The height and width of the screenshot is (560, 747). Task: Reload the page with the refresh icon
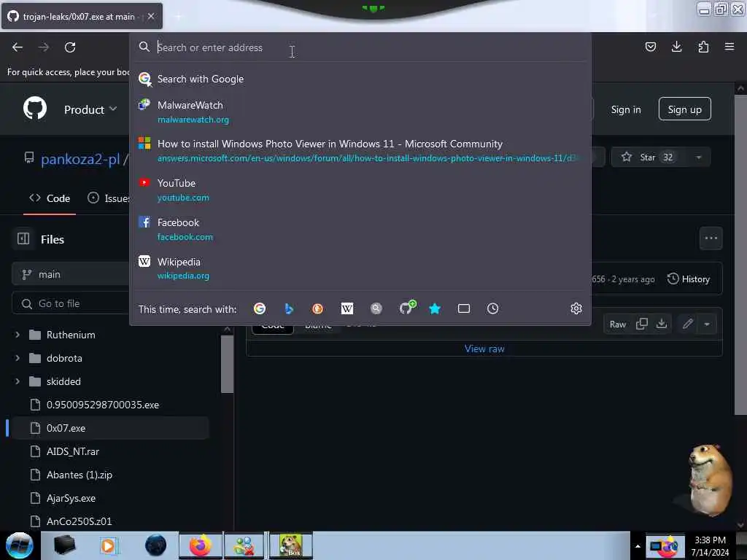70,47
